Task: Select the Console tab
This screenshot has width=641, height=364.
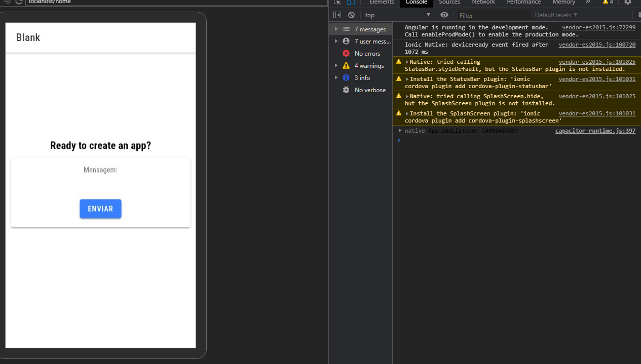Action: [417, 2]
